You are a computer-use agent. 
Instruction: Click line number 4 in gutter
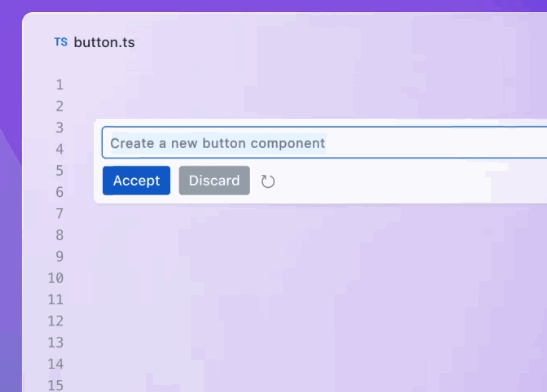(60, 149)
